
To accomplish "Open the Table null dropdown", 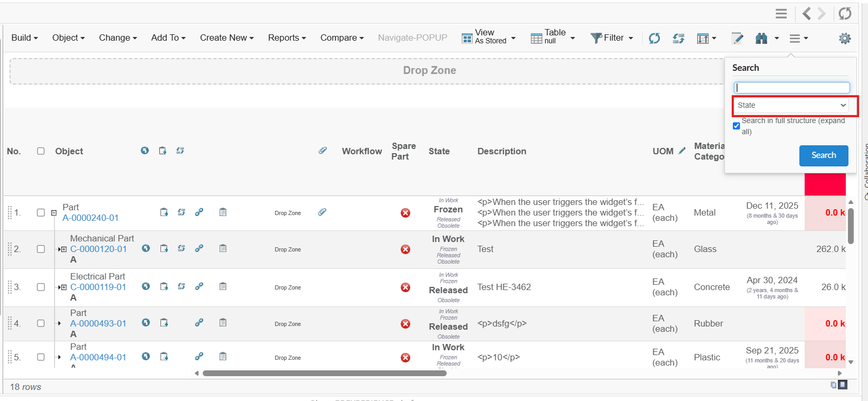I will tap(553, 37).
